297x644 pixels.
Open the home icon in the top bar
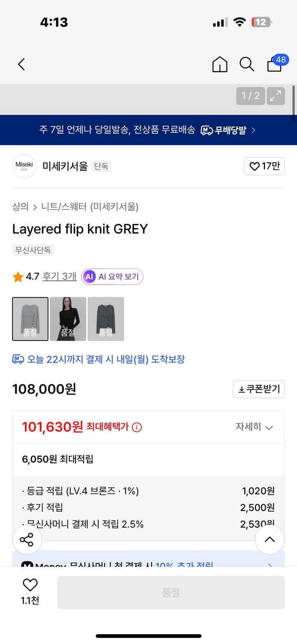219,64
